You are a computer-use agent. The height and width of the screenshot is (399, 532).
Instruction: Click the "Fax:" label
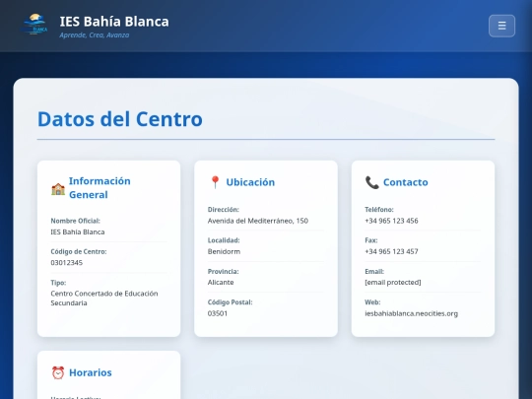tap(371, 240)
